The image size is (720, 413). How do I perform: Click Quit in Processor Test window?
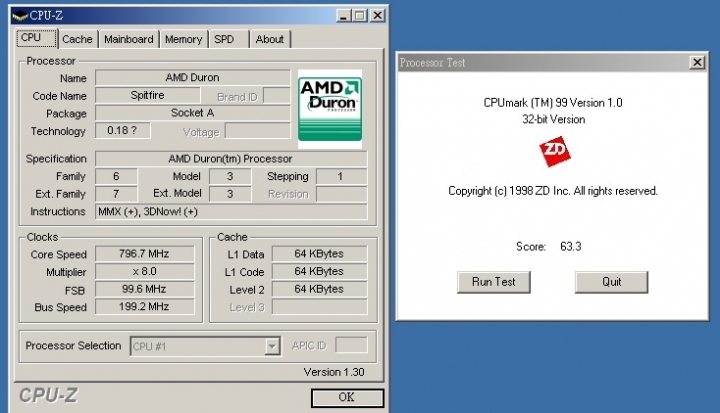pyautogui.click(x=612, y=282)
